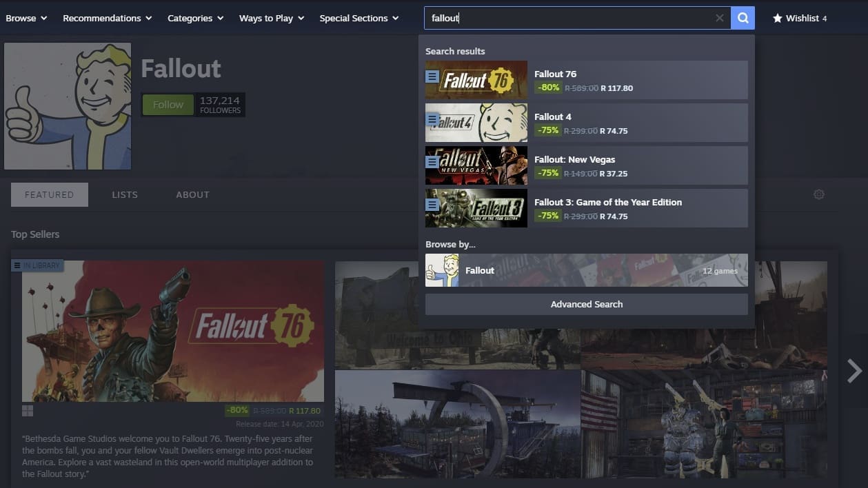Open the settings gear icon near the tabs
This screenshot has height=488, width=868.
(x=819, y=194)
